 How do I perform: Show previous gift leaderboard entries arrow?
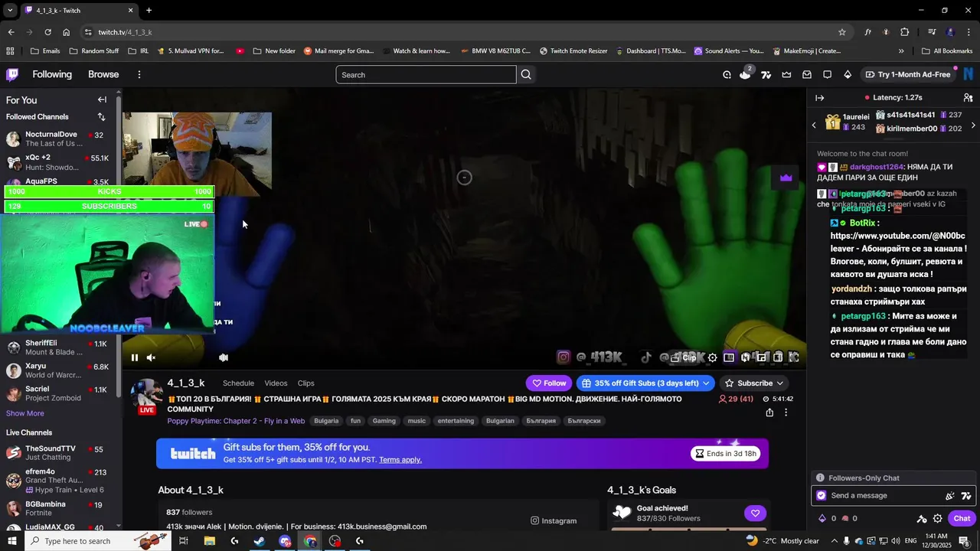tap(814, 126)
